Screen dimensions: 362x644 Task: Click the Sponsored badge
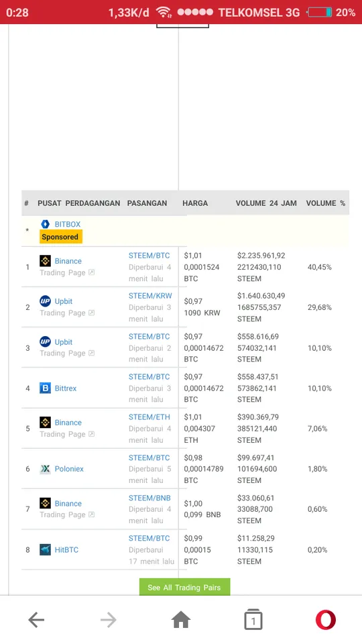[x=61, y=237]
